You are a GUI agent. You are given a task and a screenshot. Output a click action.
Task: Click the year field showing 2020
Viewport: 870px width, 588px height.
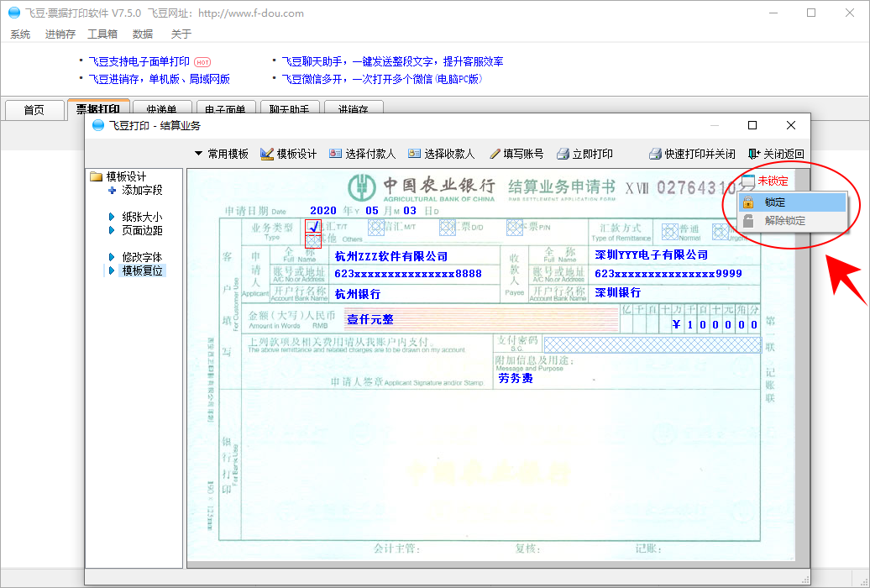pyautogui.click(x=323, y=211)
